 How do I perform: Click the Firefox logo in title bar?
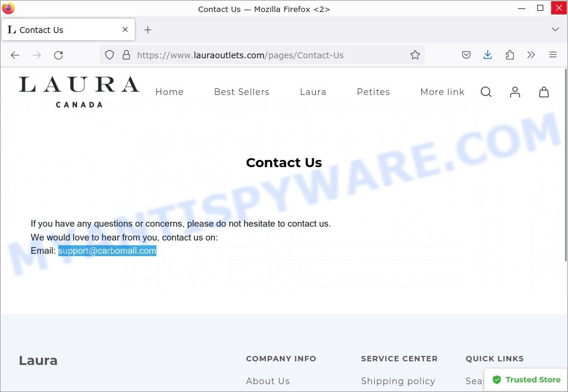pos(8,8)
